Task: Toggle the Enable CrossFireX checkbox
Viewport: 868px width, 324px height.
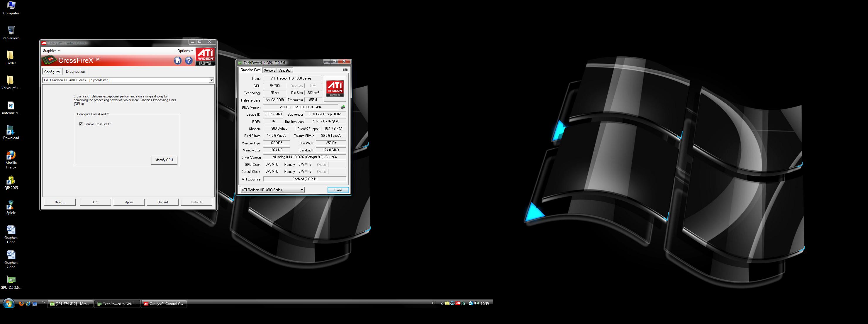Action: click(81, 124)
